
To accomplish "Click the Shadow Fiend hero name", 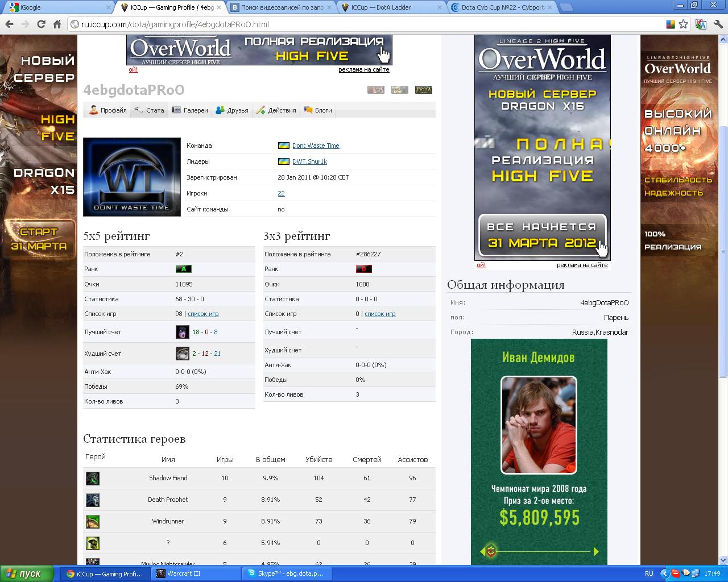I will [168, 478].
